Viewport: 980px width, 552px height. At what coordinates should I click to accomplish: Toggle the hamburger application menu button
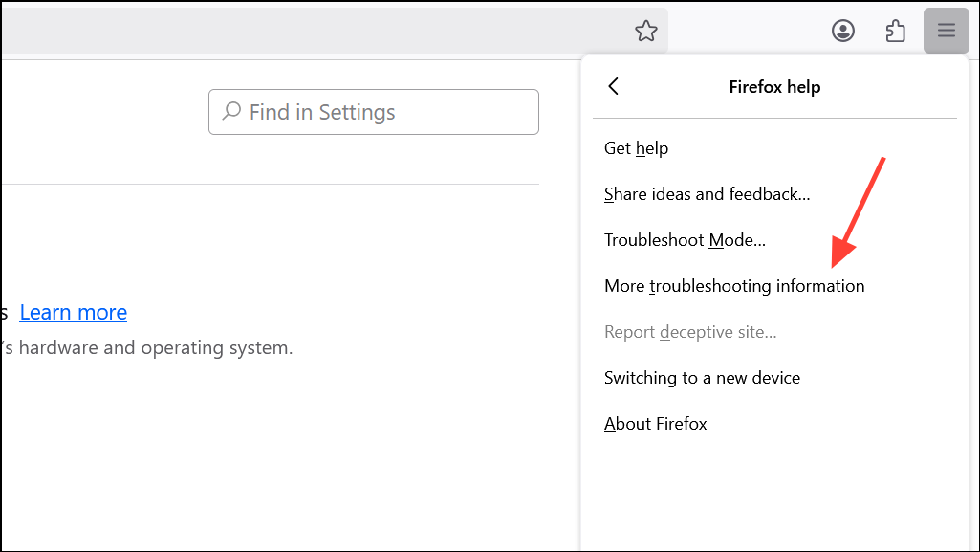point(947,31)
